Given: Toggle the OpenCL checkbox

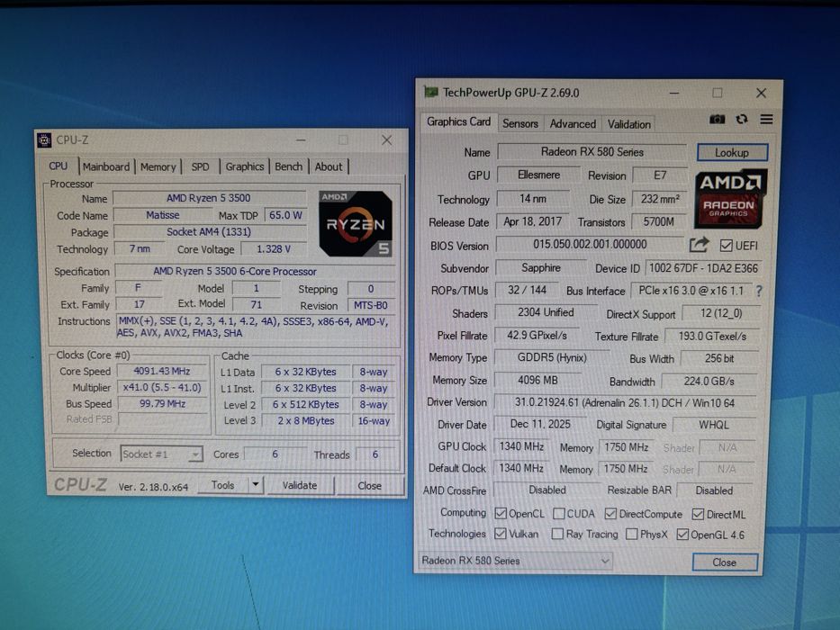Looking at the screenshot, I should click(x=501, y=513).
